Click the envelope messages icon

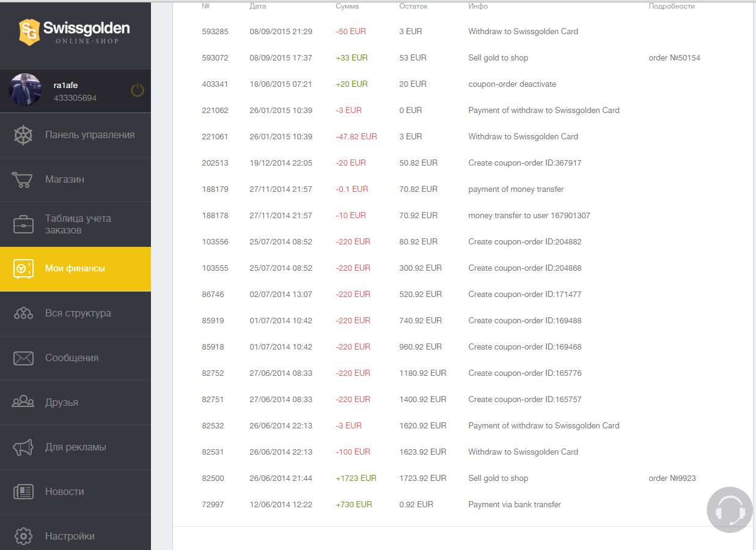point(23,358)
